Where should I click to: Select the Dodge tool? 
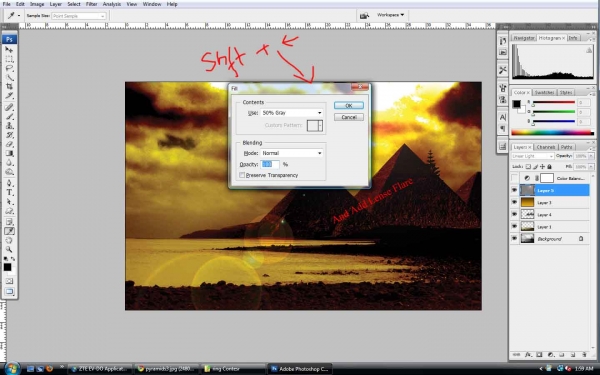9,172
